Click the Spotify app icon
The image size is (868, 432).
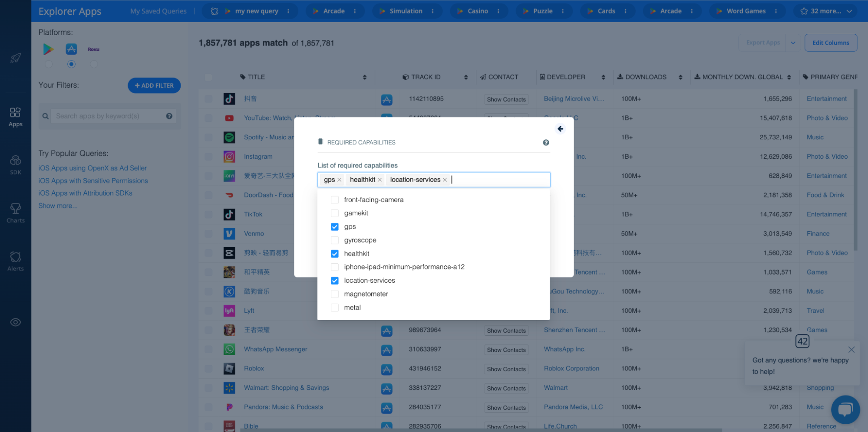tap(229, 137)
